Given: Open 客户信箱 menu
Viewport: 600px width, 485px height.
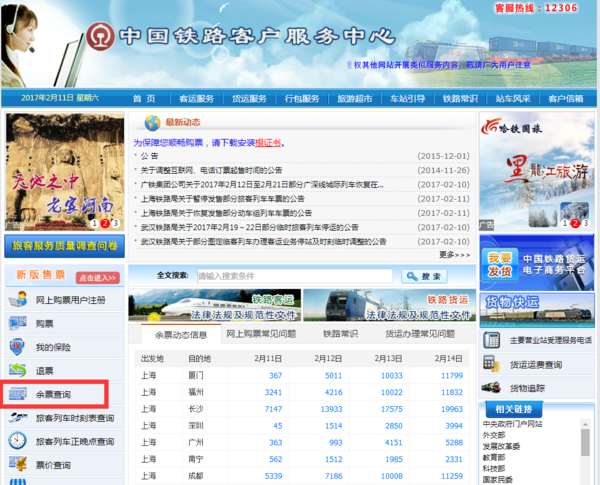Looking at the screenshot, I should click(566, 98).
